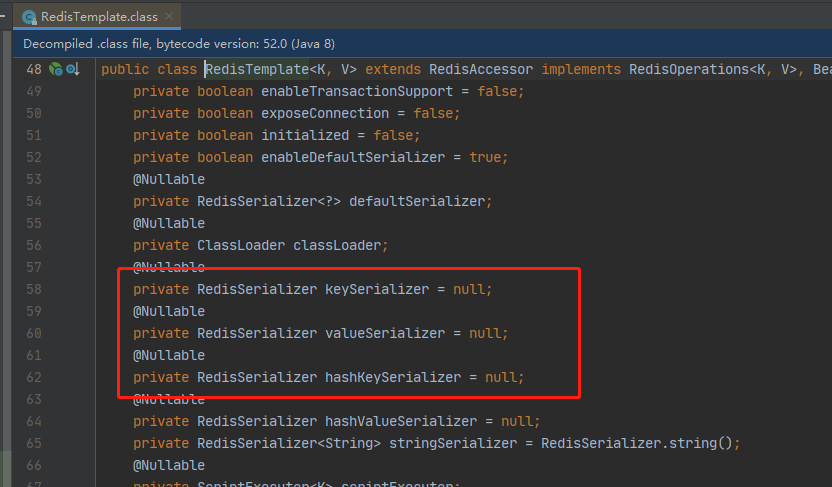Click line number 62 in the gutter
Viewport: 832px width, 487px height.
click(34, 378)
